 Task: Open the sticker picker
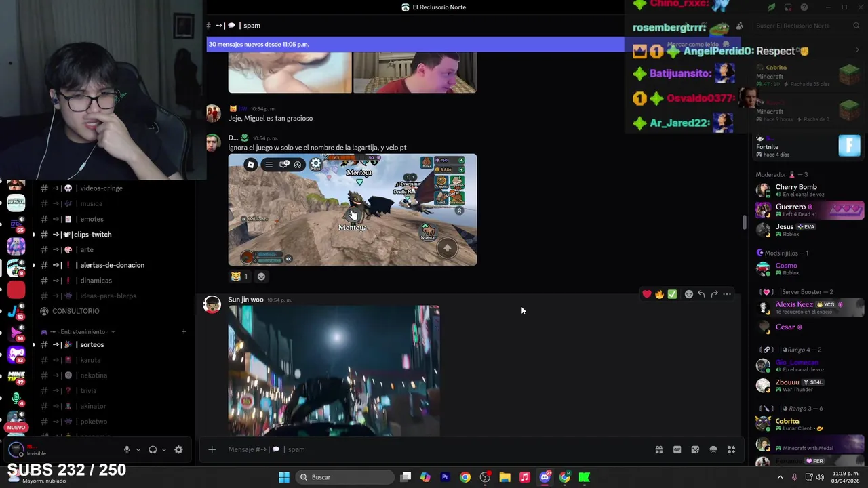(695, 449)
